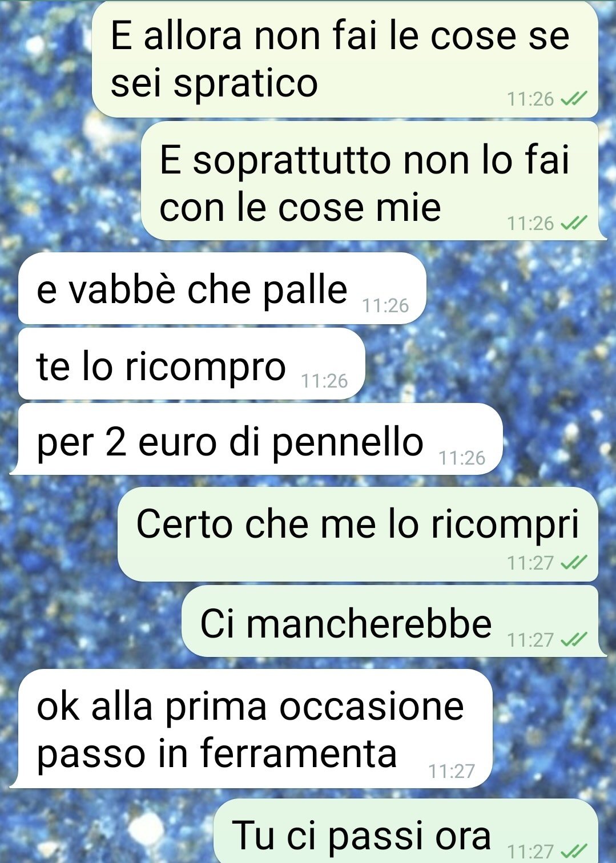Tap read receipt ticks on "Certo che me lo ricompri"
The width and height of the screenshot is (616, 863).
[573, 563]
